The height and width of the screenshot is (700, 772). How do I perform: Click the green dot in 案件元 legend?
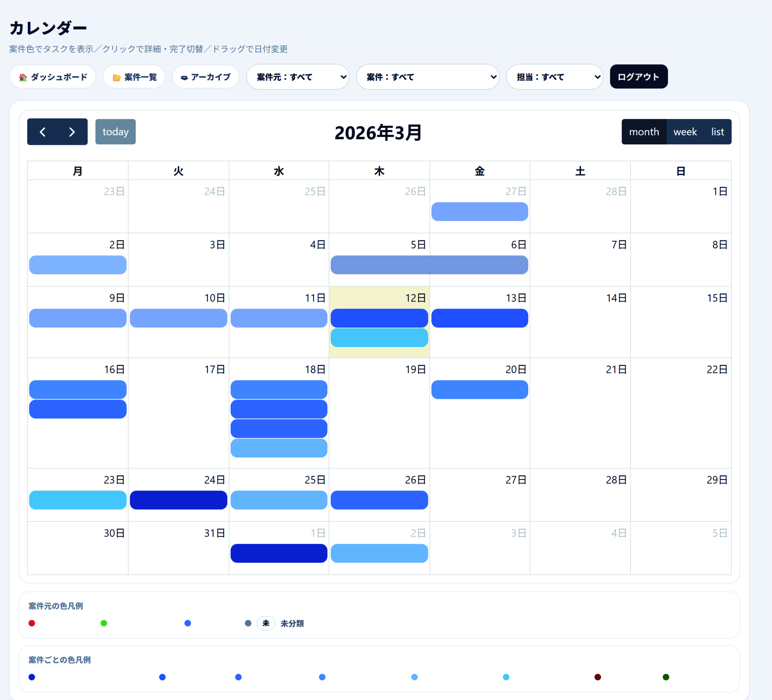[104, 623]
